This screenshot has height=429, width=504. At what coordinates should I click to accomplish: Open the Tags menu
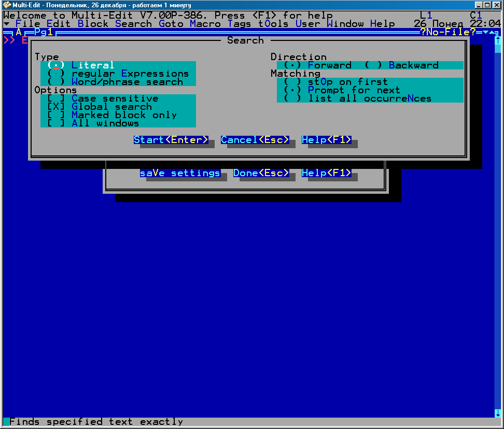coord(240,24)
